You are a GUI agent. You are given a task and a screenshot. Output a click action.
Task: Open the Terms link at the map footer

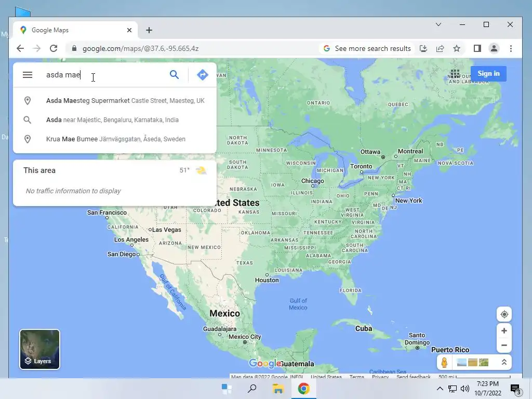[x=356, y=376]
